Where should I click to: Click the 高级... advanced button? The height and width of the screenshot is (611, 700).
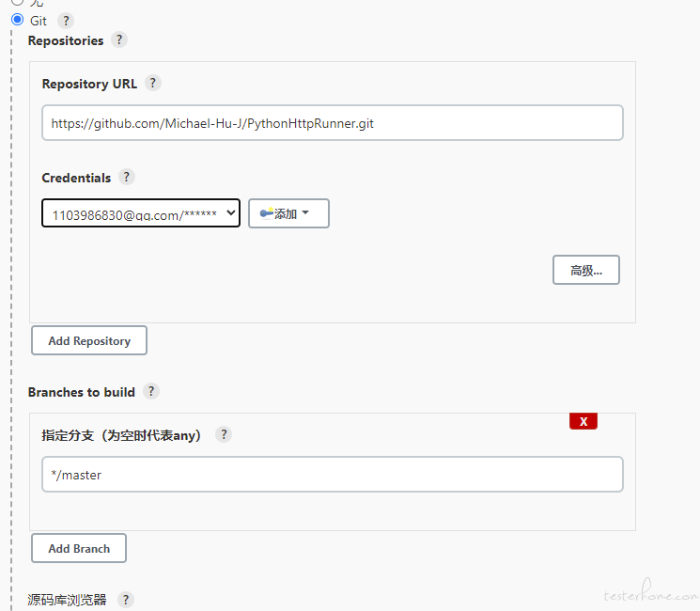tap(585, 270)
